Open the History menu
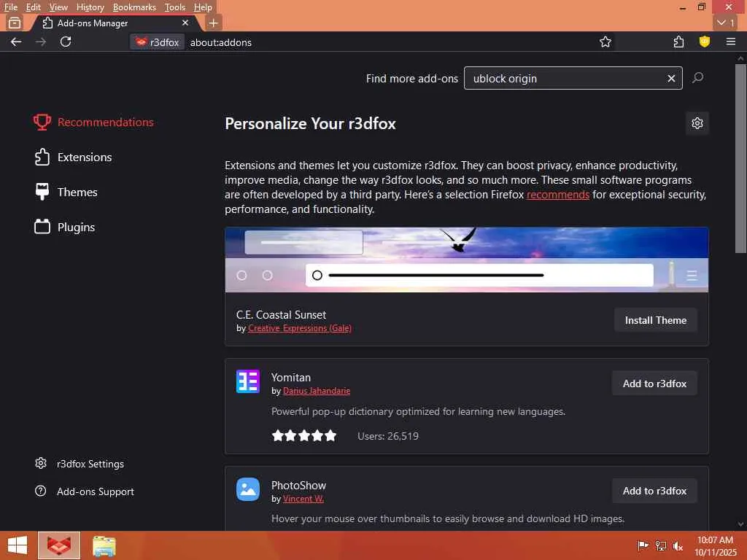The width and height of the screenshot is (747, 560). (90, 7)
